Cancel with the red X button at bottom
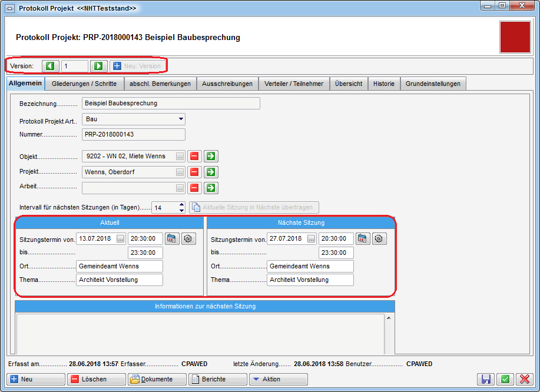This screenshot has height=392, width=540. (x=524, y=380)
